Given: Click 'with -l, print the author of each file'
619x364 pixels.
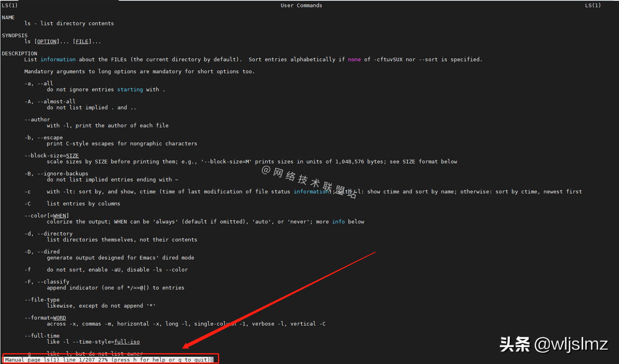Looking at the screenshot, I should 107,125.
